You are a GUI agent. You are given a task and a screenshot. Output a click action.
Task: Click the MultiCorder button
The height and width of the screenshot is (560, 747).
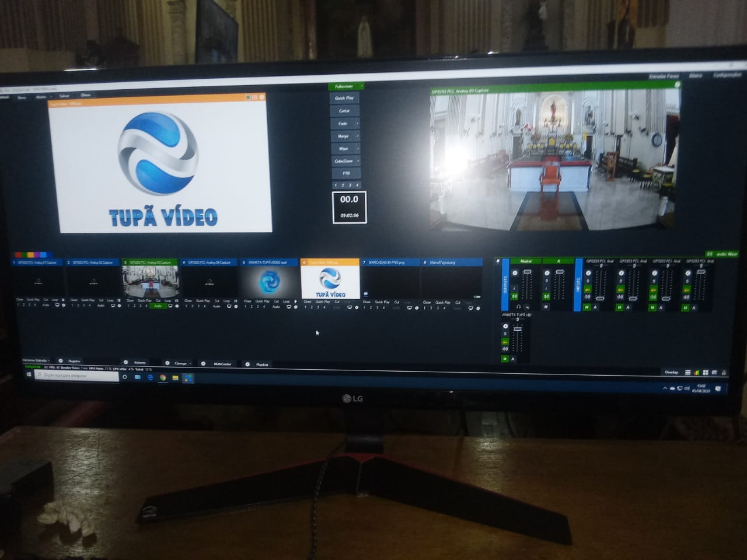point(222,363)
